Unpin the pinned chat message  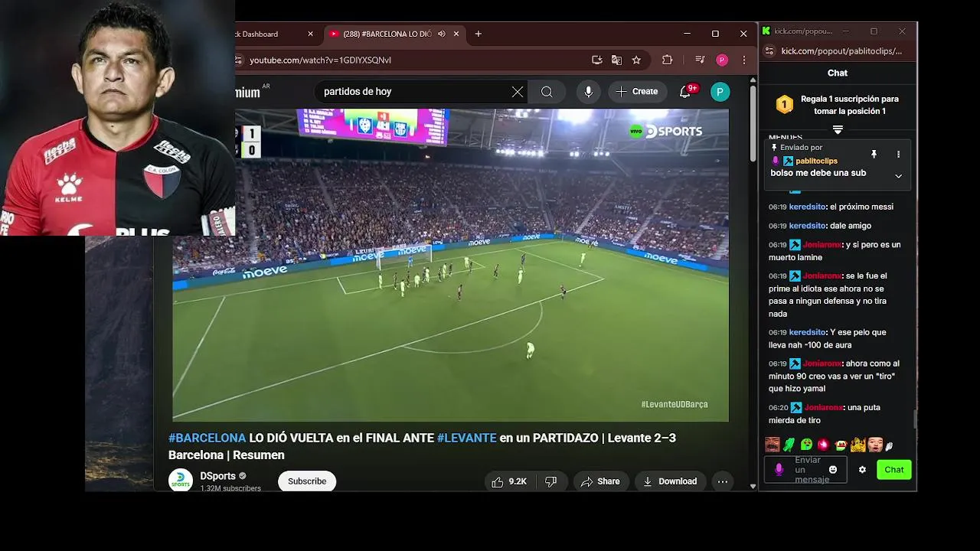pyautogui.click(x=874, y=155)
